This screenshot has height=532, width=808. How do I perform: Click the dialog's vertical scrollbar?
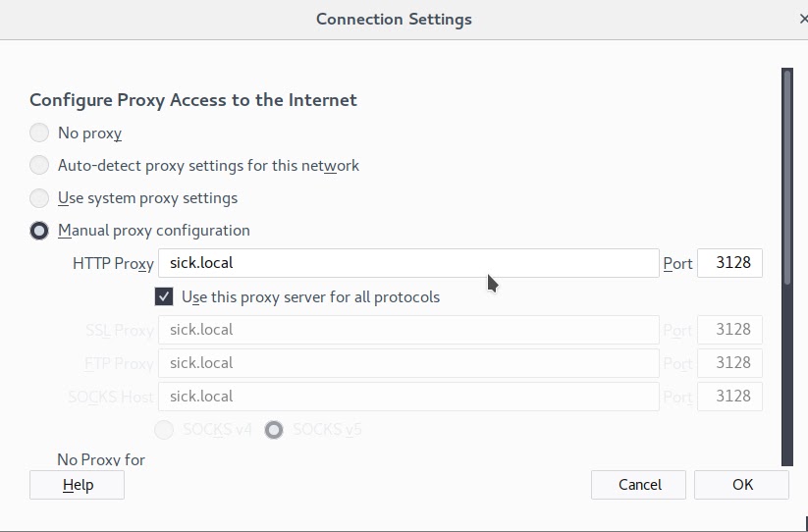[x=786, y=267]
